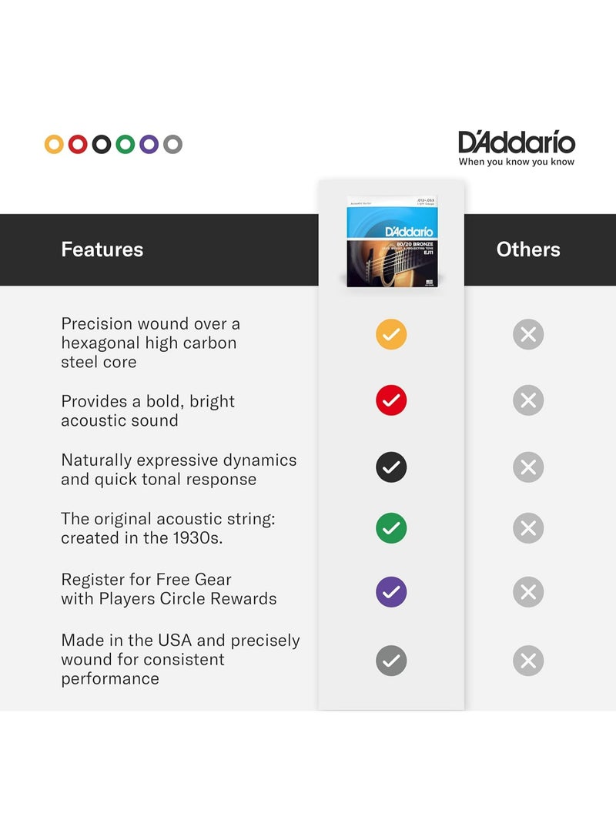This screenshot has height=840, width=616.
Task: Click the purple checkmark icon
Action: 391,592
